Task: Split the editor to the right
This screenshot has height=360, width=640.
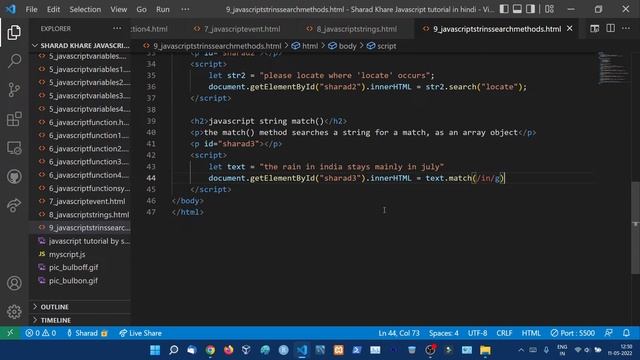Action: click(x=611, y=29)
